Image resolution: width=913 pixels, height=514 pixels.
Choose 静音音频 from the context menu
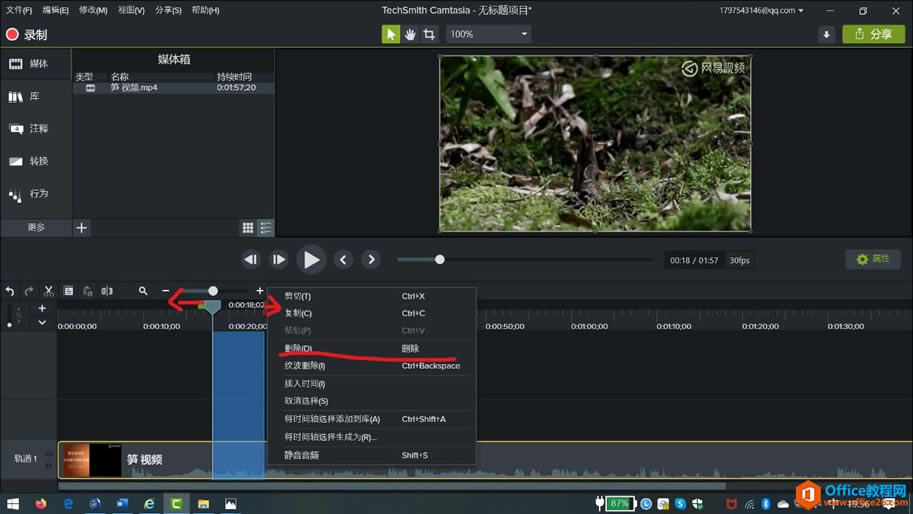(372, 455)
